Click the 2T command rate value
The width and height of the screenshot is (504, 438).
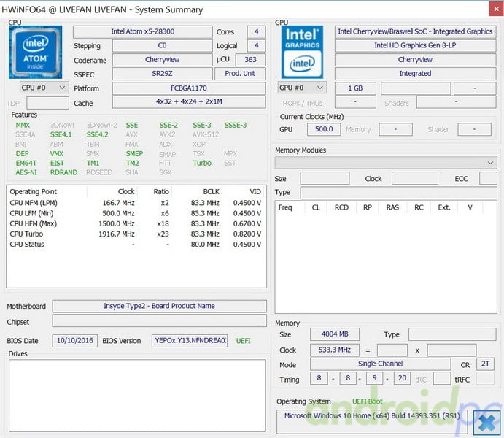pos(485,364)
